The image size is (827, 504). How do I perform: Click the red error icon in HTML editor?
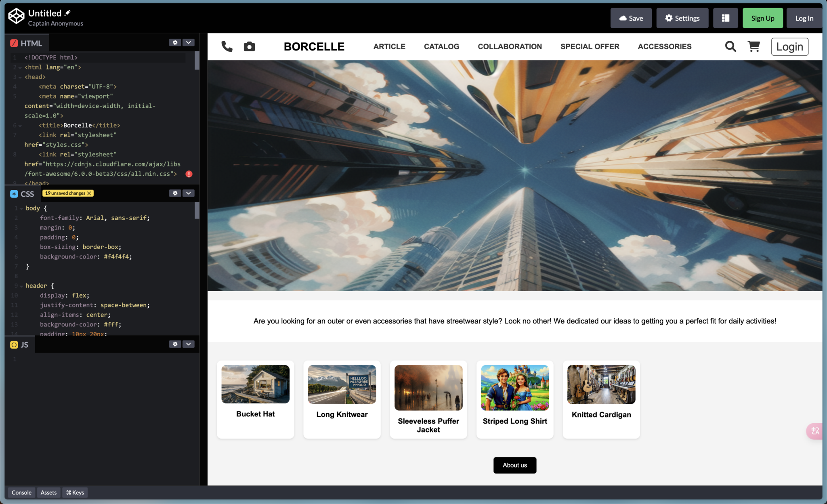coord(189,174)
